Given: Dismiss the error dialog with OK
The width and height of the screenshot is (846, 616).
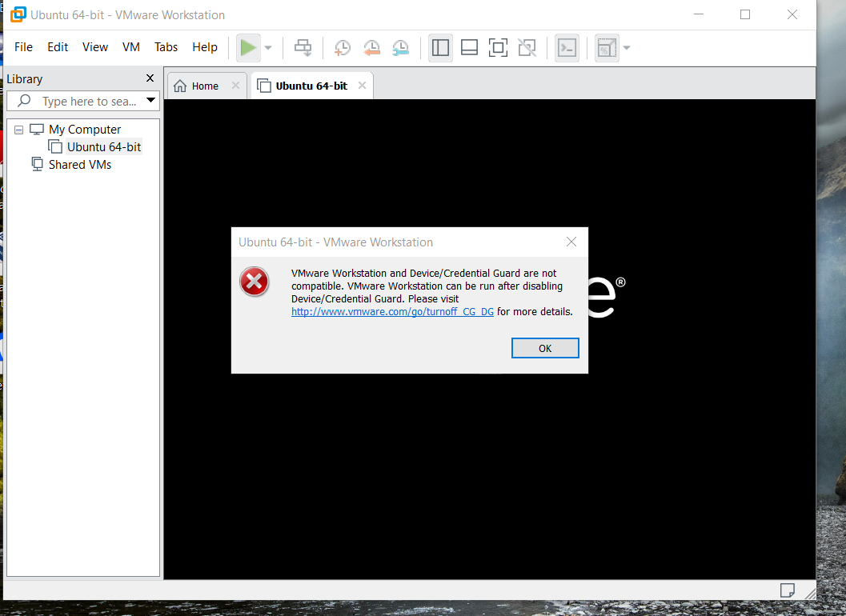Looking at the screenshot, I should [x=545, y=347].
